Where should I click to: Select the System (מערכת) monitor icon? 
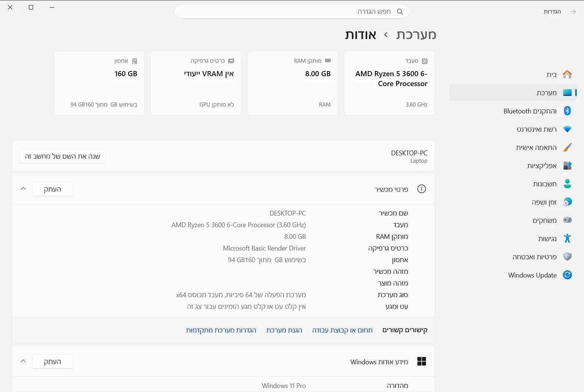pos(567,93)
